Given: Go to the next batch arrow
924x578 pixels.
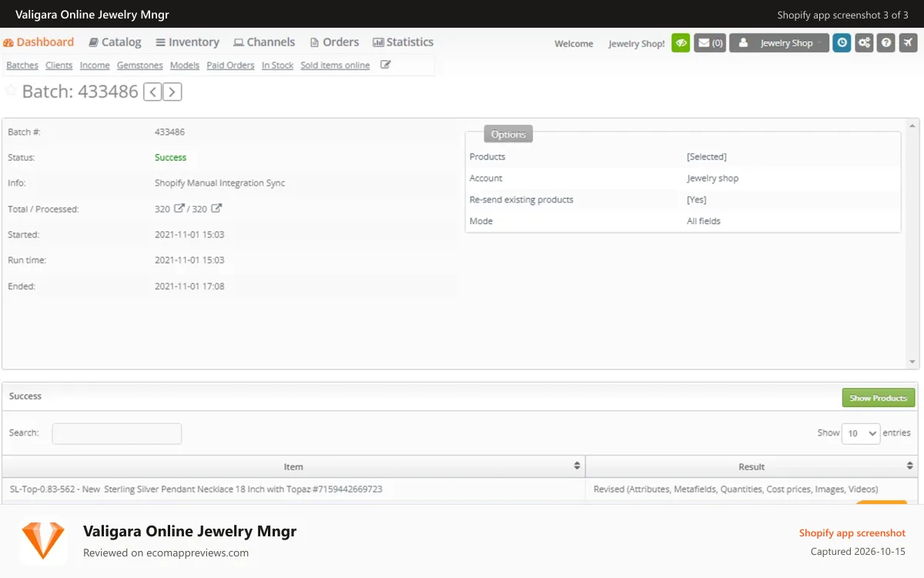Looking at the screenshot, I should pos(172,92).
